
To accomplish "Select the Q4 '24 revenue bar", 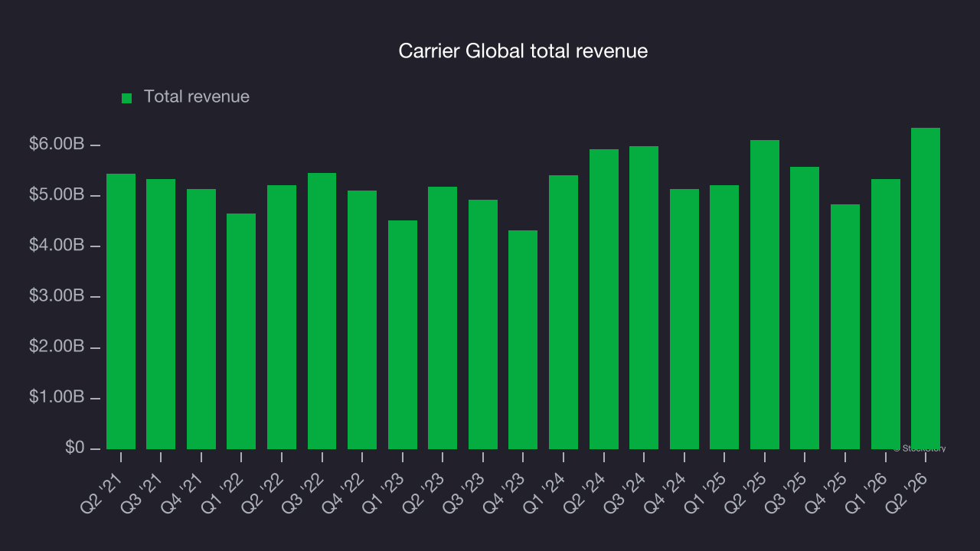I will tap(684, 319).
